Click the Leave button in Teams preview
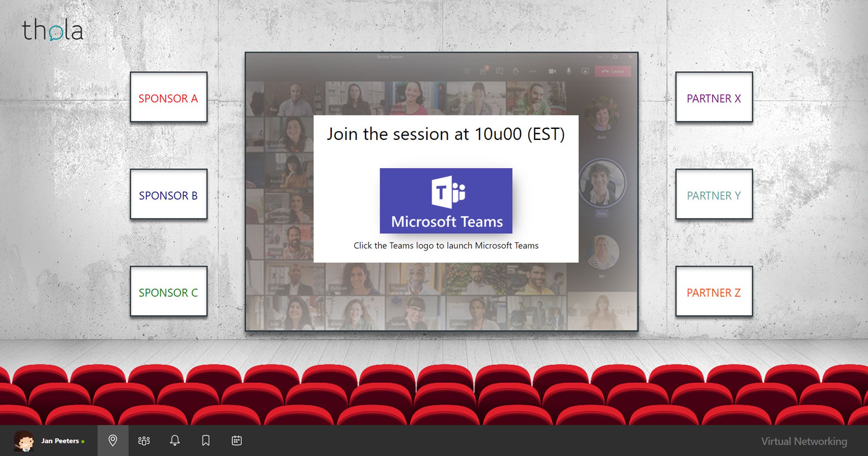Viewport: 868px width, 456px height. pos(613,71)
